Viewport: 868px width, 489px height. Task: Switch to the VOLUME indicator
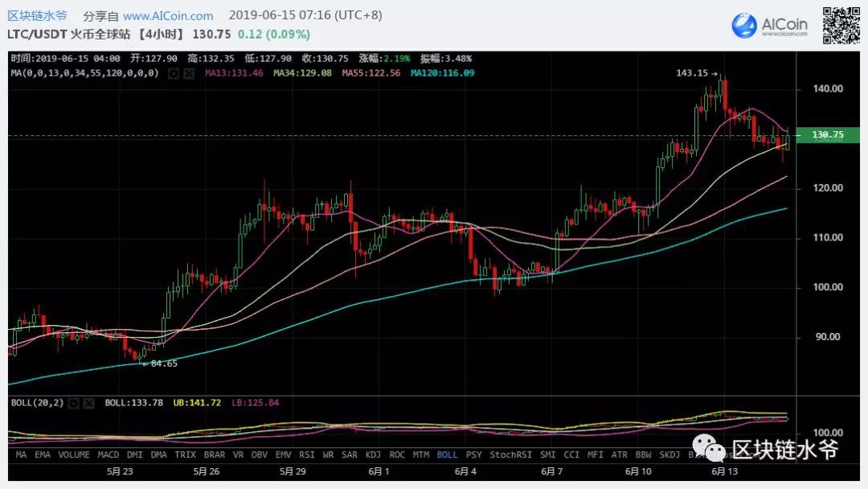coord(74,454)
